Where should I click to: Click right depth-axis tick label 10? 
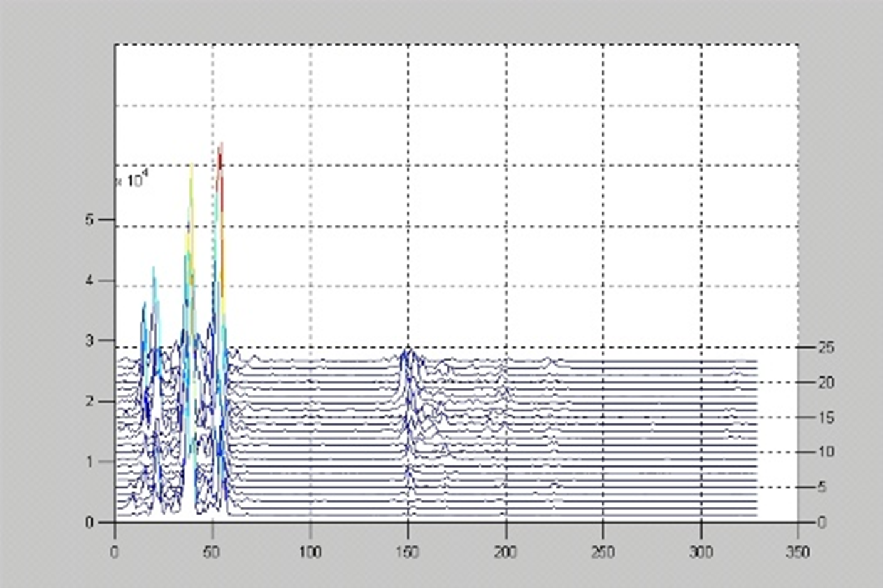tap(826, 451)
